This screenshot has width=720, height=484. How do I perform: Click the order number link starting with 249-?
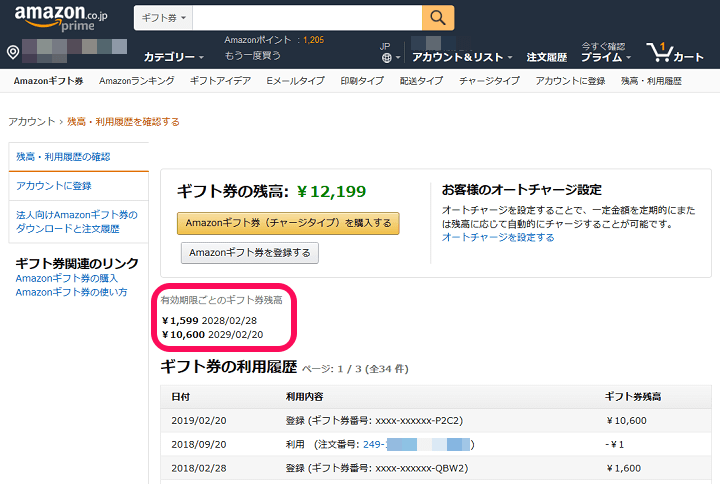point(416,443)
